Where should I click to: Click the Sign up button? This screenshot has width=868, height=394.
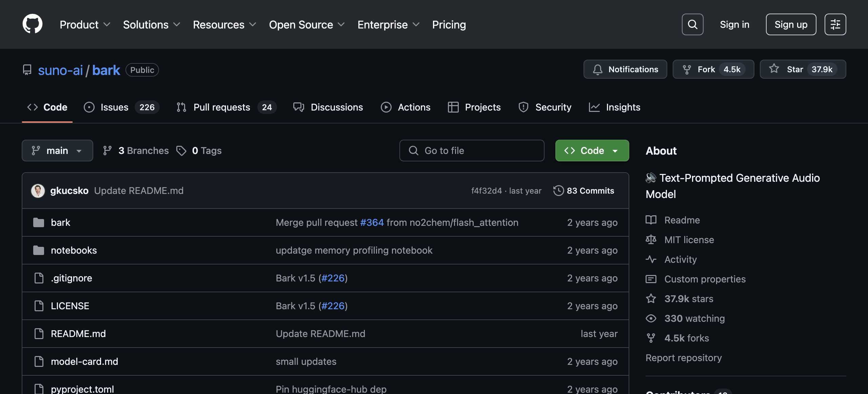point(791,24)
